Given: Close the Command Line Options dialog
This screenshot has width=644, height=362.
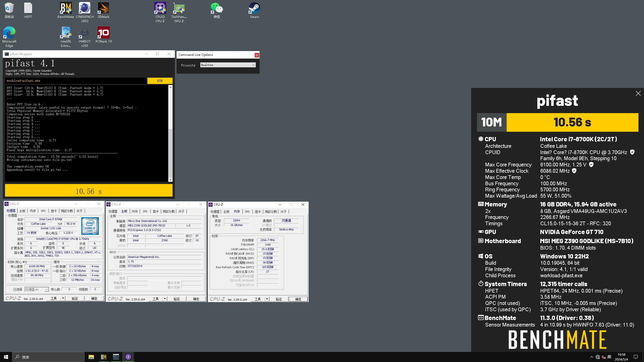Looking at the screenshot, I should click(257, 55).
